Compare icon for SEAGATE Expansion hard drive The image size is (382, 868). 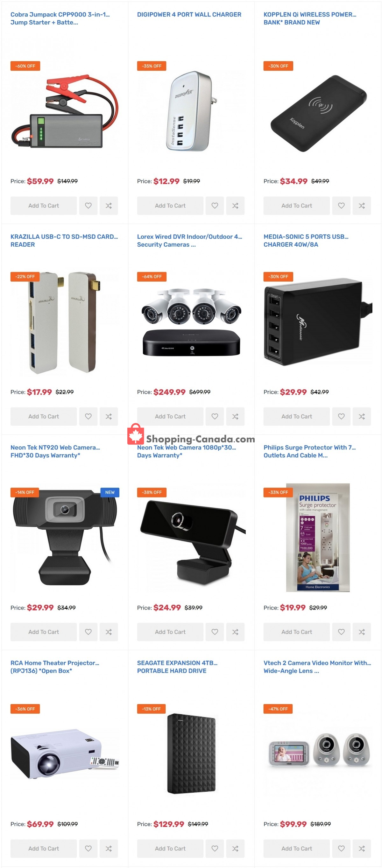coord(235,848)
